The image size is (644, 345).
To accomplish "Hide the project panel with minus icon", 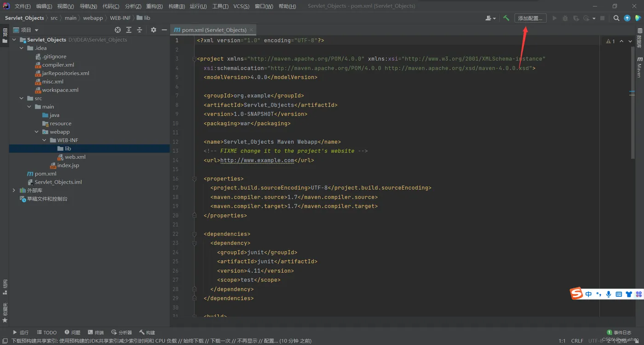I will (x=164, y=30).
